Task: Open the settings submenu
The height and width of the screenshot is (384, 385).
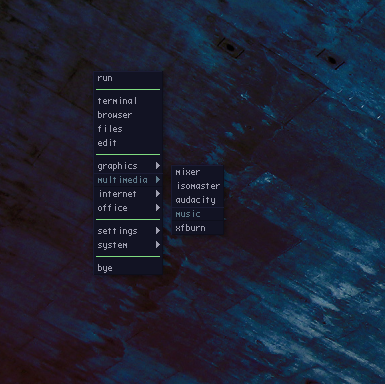Action: pos(128,231)
